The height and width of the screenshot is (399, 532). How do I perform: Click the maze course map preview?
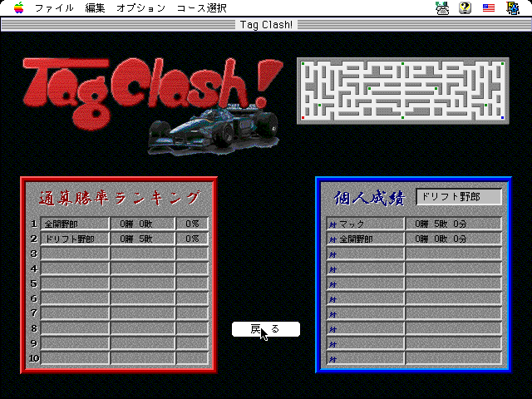402,91
